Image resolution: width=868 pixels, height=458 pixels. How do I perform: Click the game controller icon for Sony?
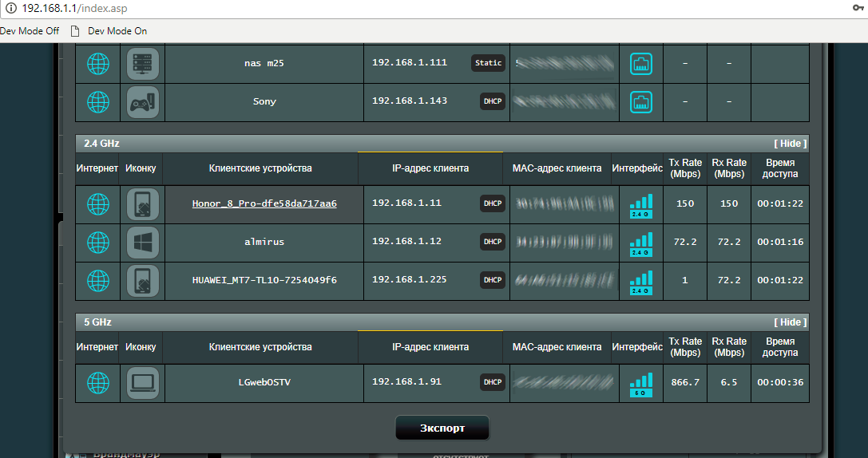pyautogui.click(x=143, y=102)
